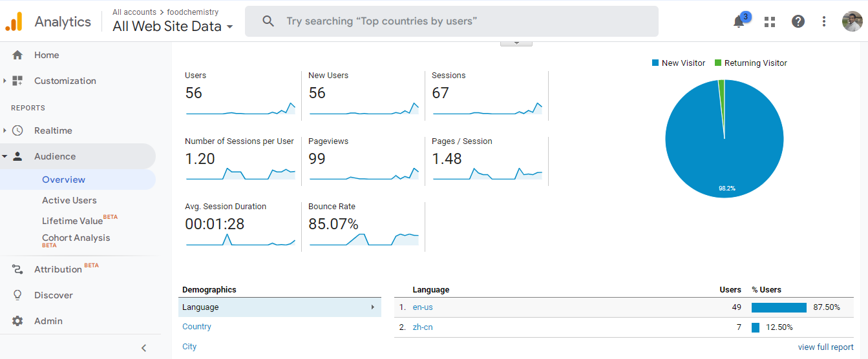Open the three-dot more options menu
This screenshot has width=868, height=359.
tap(824, 21)
